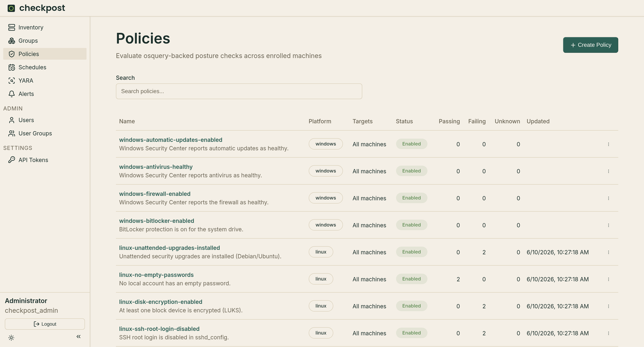
Task: Click the Status column header
Action: click(404, 121)
